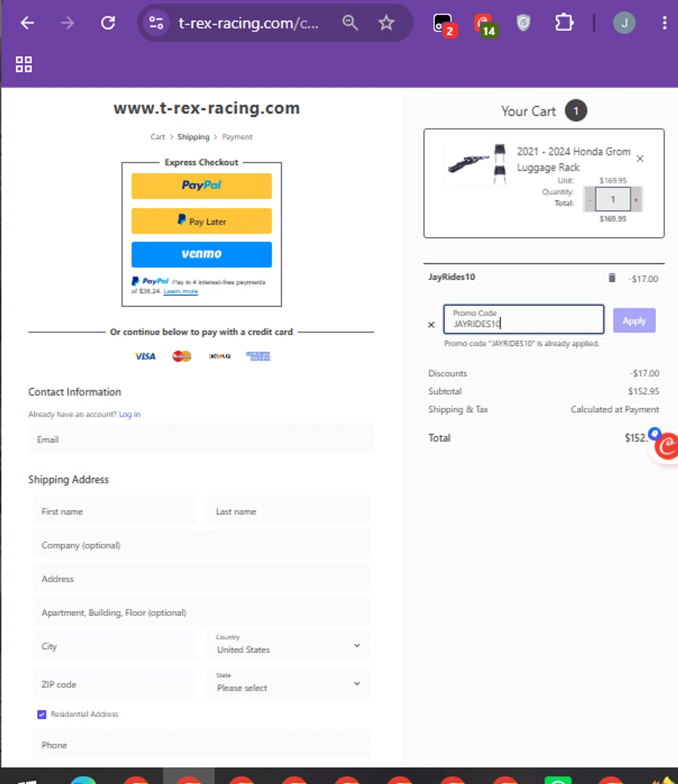Screen dimensions: 678x784
Task: Click the First name field
Action: coord(114,511)
